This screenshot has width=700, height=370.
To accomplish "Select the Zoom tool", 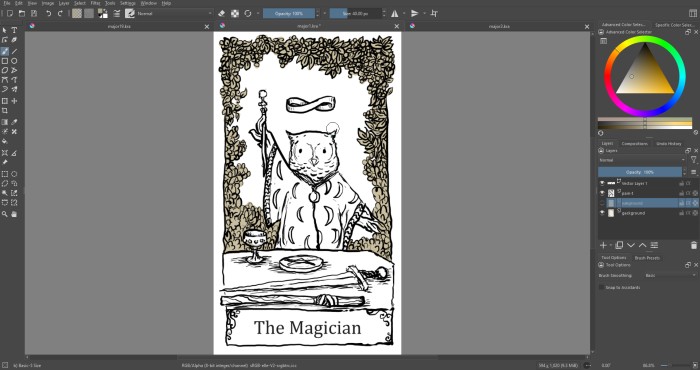I will [5, 214].
